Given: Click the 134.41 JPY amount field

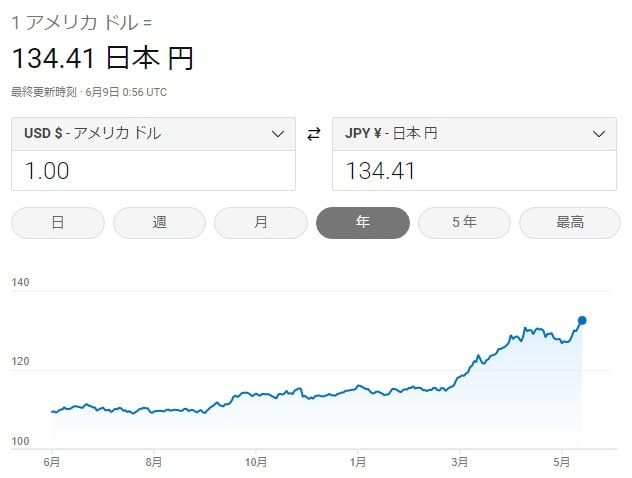Looking at the screenshot, I should pyautogui.click(x=474, y=171).
